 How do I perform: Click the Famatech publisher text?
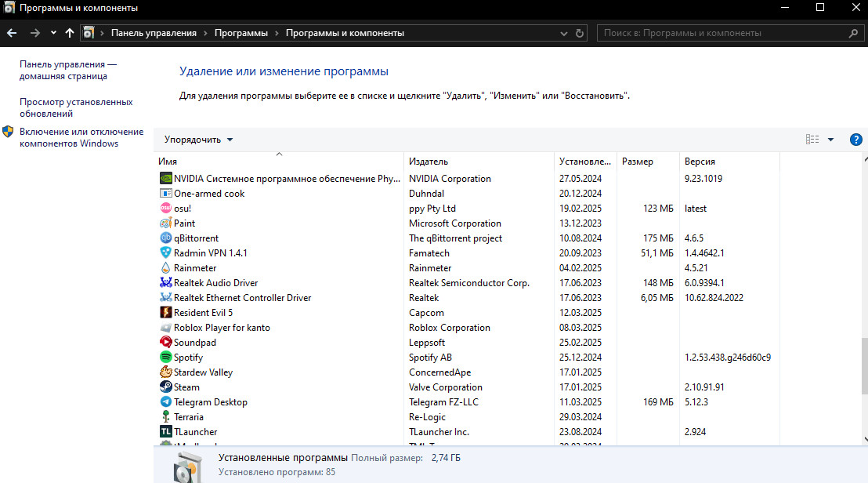click(x=429, y=253)
